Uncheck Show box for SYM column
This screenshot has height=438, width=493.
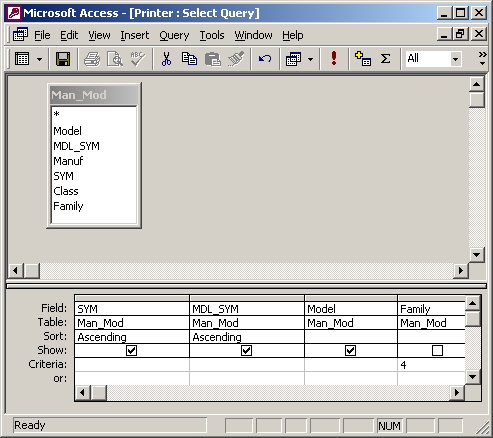point(132,350)
